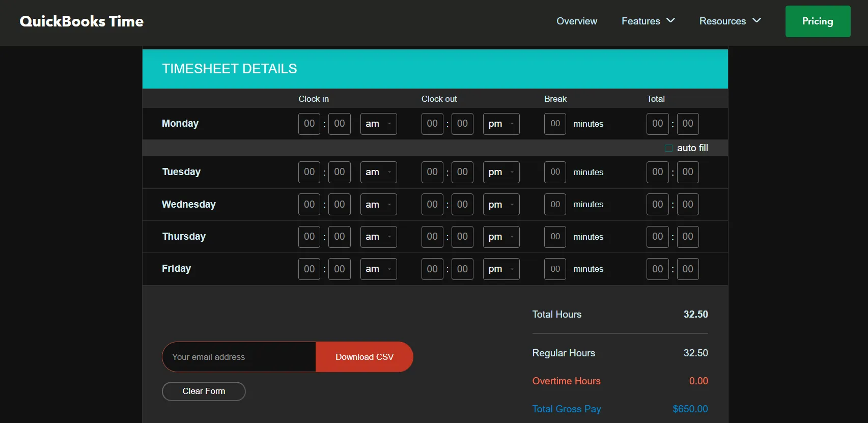Image resolution: width=868 pixels, height=423 pixels.
Task: Toggle the auto fill checkbox
Action: [668, 148]
